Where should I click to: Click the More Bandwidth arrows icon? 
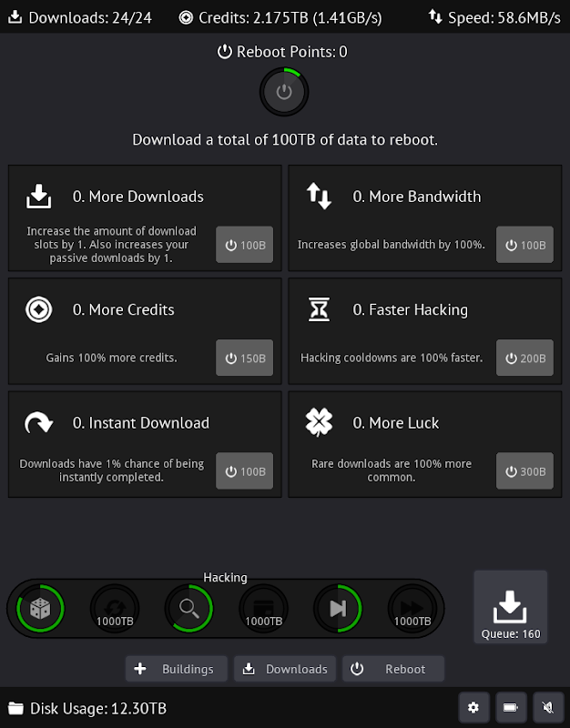tap(319, 196)
